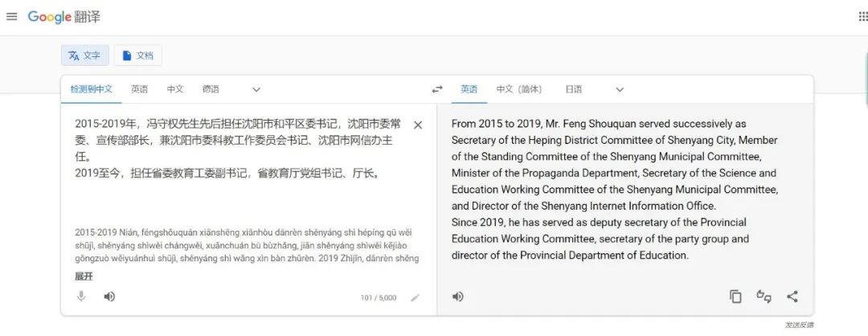Clear the source text with X
868x336 pixels.
point(418,125)
